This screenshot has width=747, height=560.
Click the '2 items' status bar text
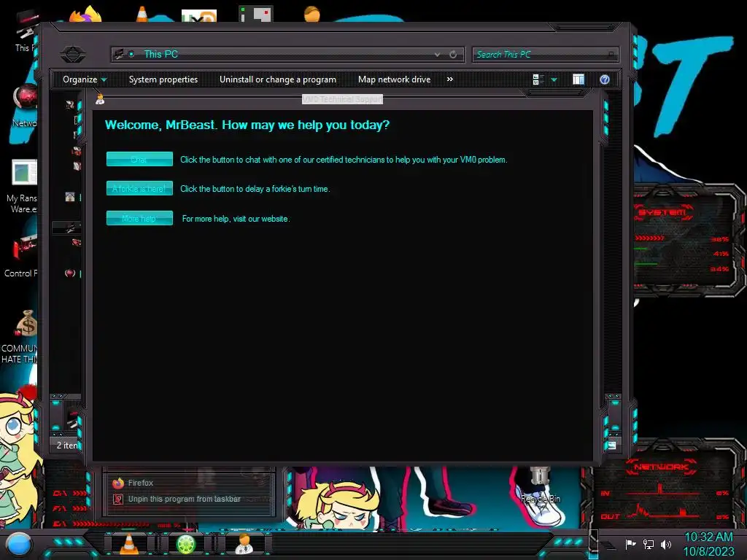[x=67, y=446]
